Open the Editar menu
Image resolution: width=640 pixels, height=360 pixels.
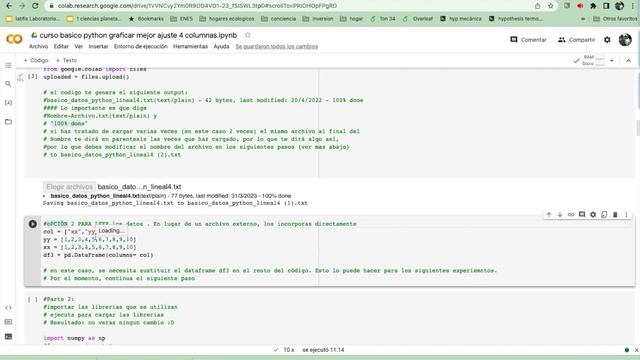point(61,47)
